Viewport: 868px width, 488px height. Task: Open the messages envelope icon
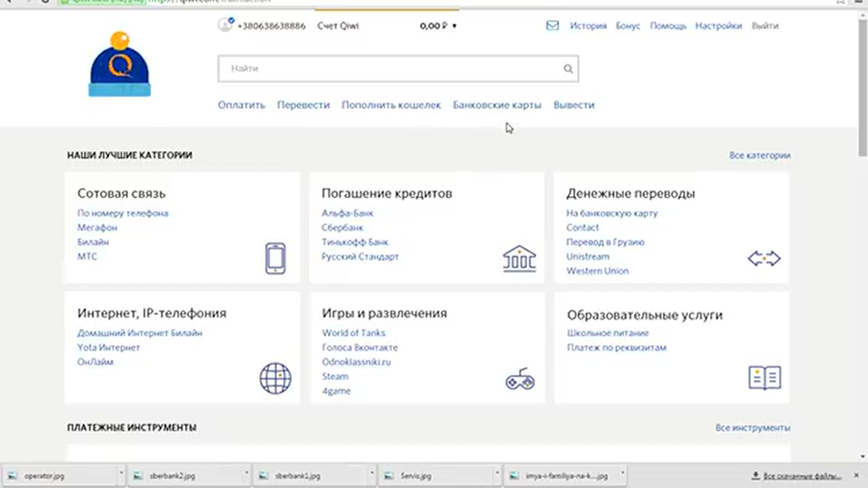[552, 26]
